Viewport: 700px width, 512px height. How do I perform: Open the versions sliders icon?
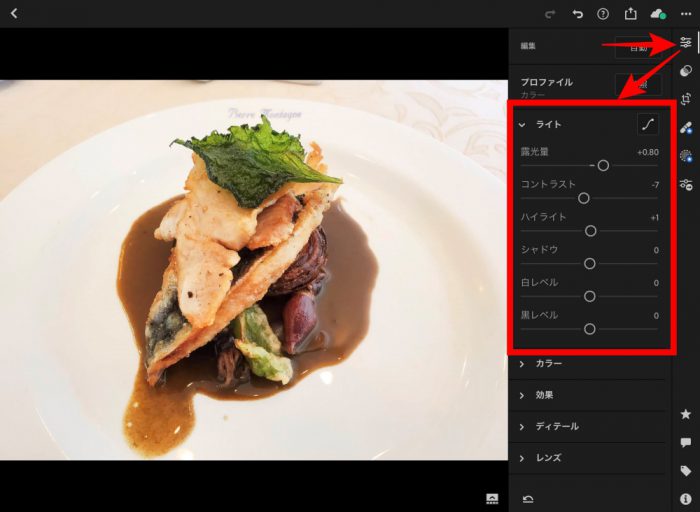[686, 184]
